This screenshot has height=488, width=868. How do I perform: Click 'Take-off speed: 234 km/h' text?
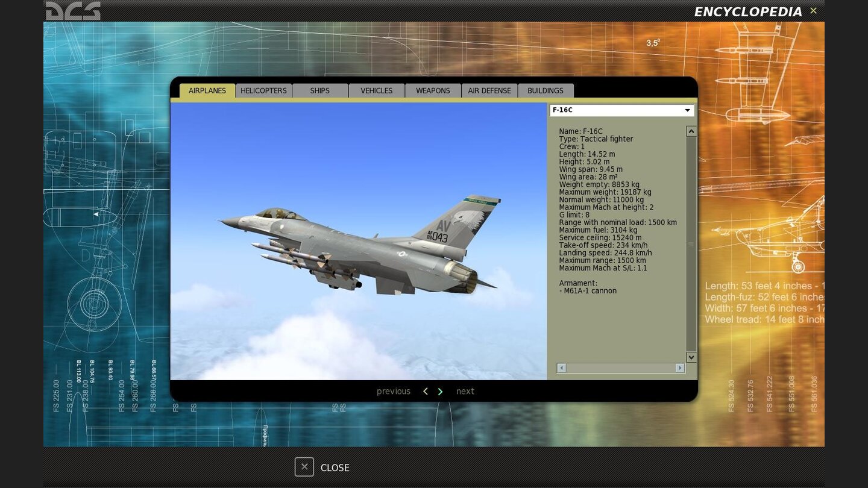point(603,245)
